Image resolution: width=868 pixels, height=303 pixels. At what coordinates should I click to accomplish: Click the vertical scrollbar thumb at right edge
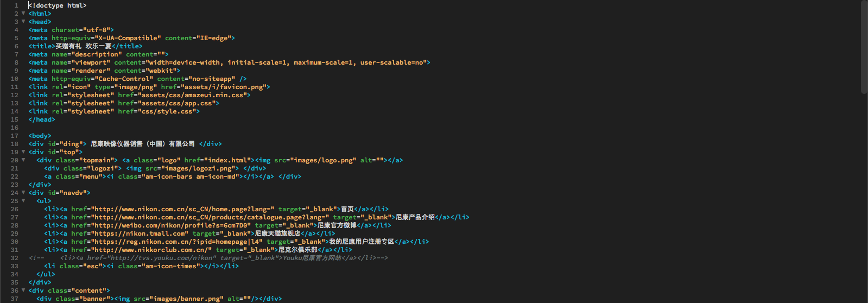pos(864,47)
